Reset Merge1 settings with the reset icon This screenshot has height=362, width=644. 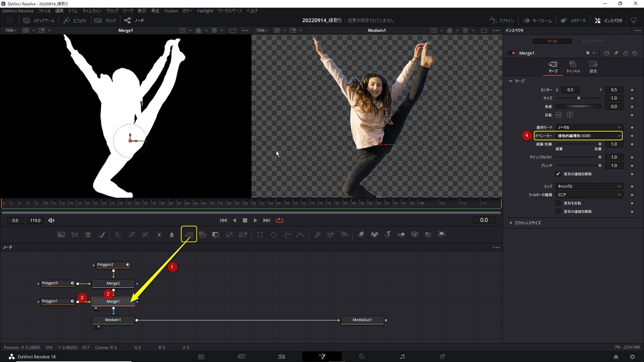click(x=635, y=53)
